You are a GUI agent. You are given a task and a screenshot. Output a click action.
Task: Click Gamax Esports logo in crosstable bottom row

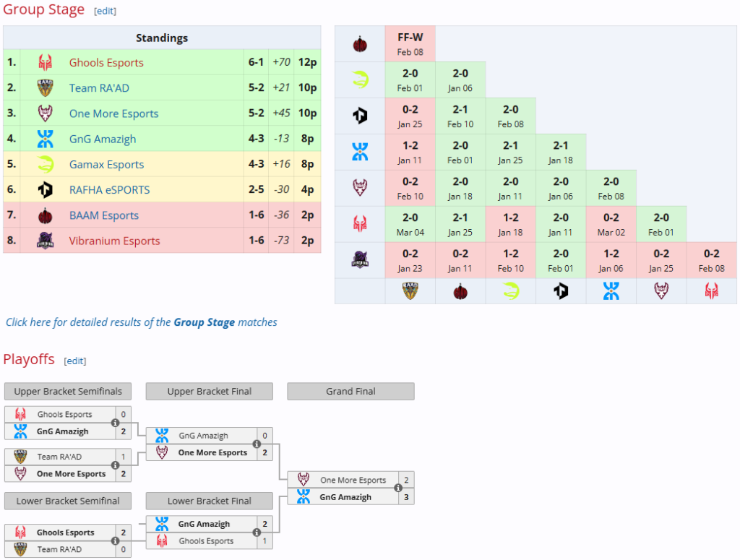[510, 291]
